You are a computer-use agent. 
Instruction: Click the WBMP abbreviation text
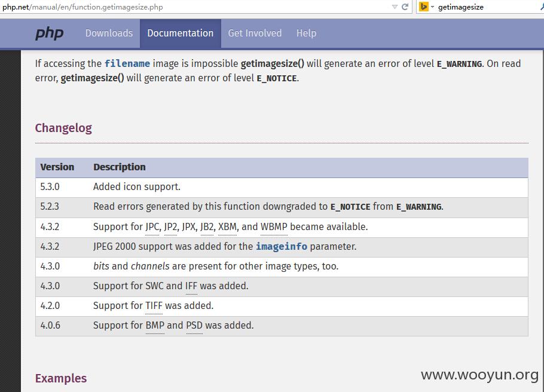pyautogui.click(x=274, y=227)
